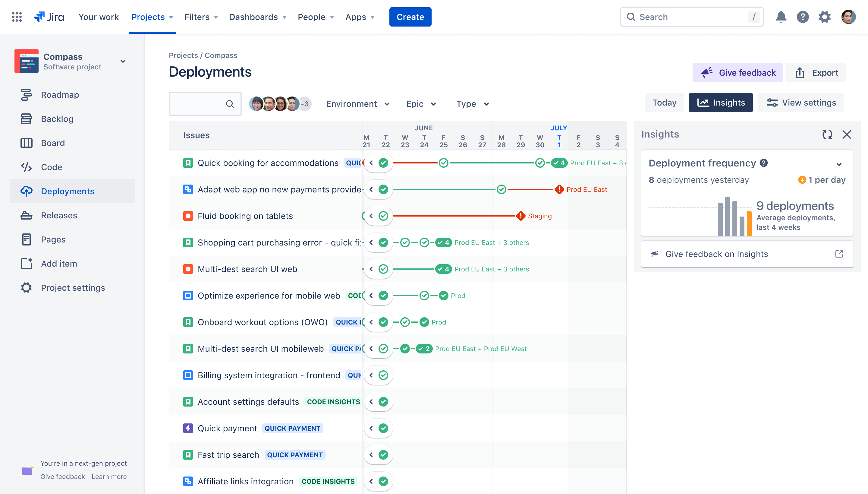The height and width of the screenshot is (494, 868).
Task: Click the Roadmap icon in sidebar
Action: pyautogui.click(x=26, y=94)
